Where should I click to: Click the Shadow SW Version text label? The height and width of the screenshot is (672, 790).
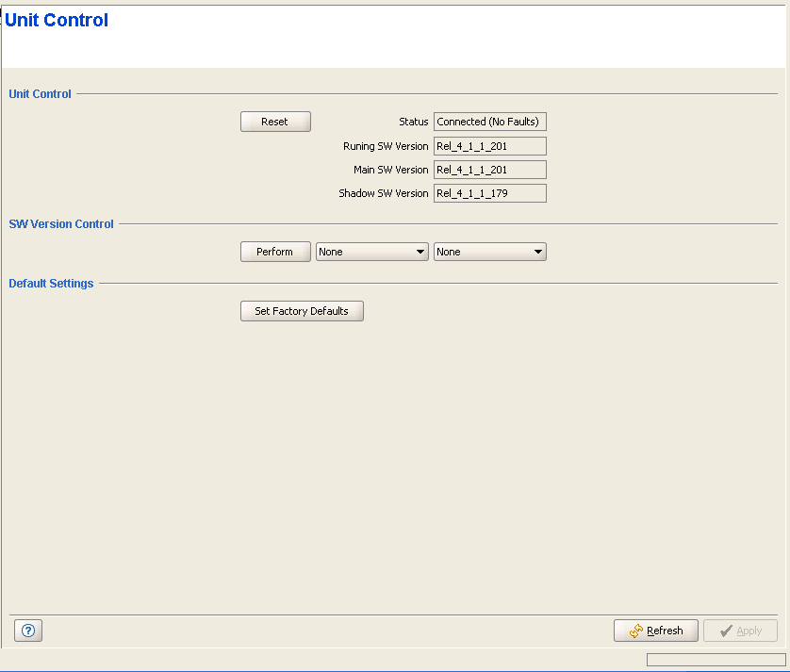tap(384, 193)
